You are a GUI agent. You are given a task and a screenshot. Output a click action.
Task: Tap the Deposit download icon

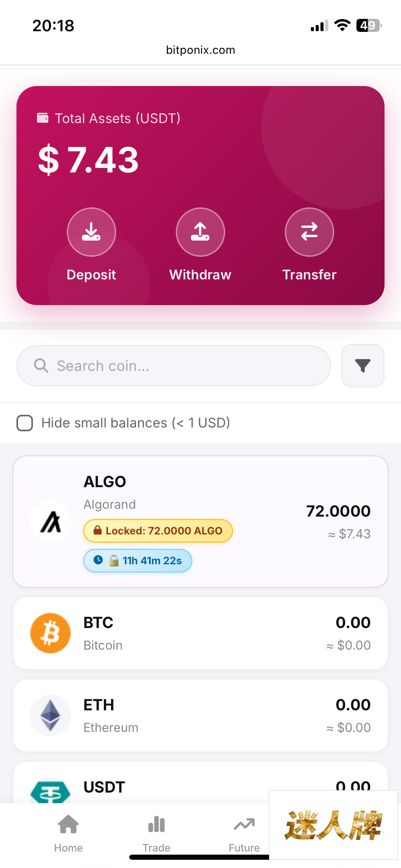click(91, 232)
